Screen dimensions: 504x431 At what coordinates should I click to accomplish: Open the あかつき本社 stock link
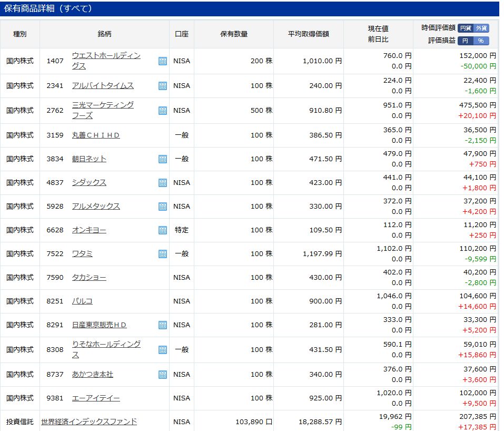click(x=93, y=375)
